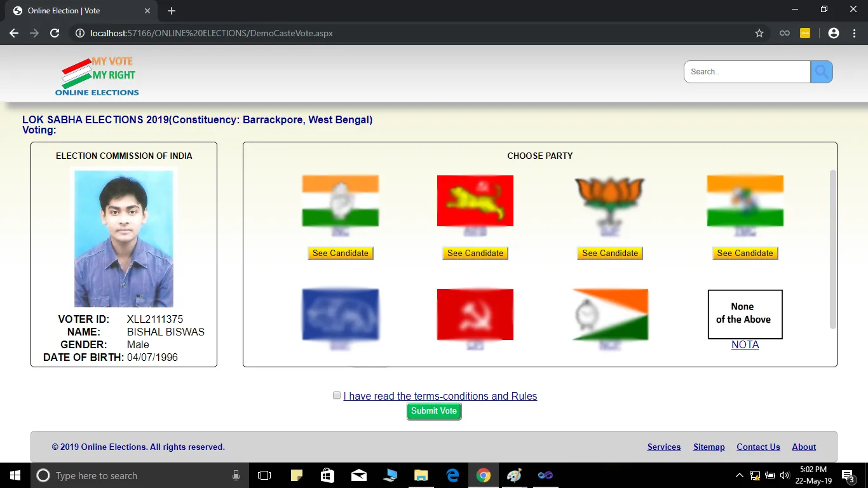Open the Chrome profile avatar
The width and height of the screenshot is (868, 488).
tap(834, 33)
